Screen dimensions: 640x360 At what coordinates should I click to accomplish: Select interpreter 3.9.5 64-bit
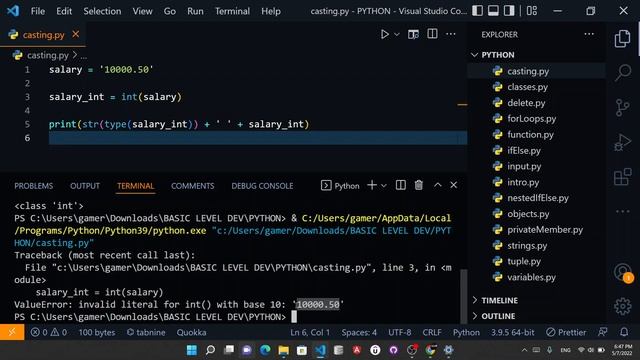[512, 333]
